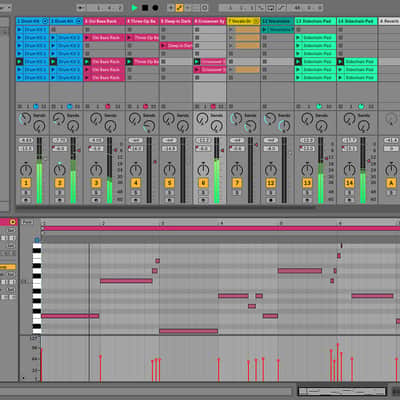
Task: Mute track 3 via its activator button
Action: (96, 183)
